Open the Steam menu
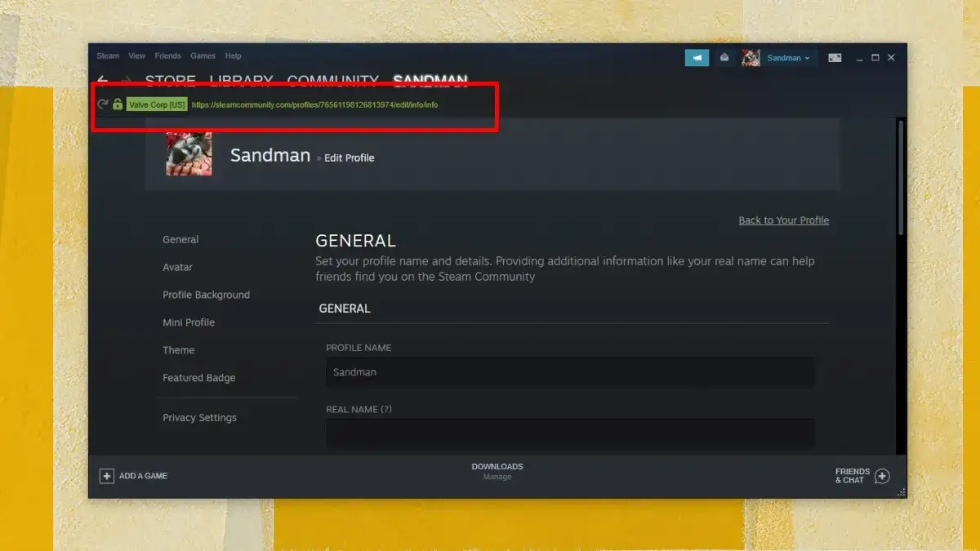Screen dimensions: 980x551 [107, 56]
